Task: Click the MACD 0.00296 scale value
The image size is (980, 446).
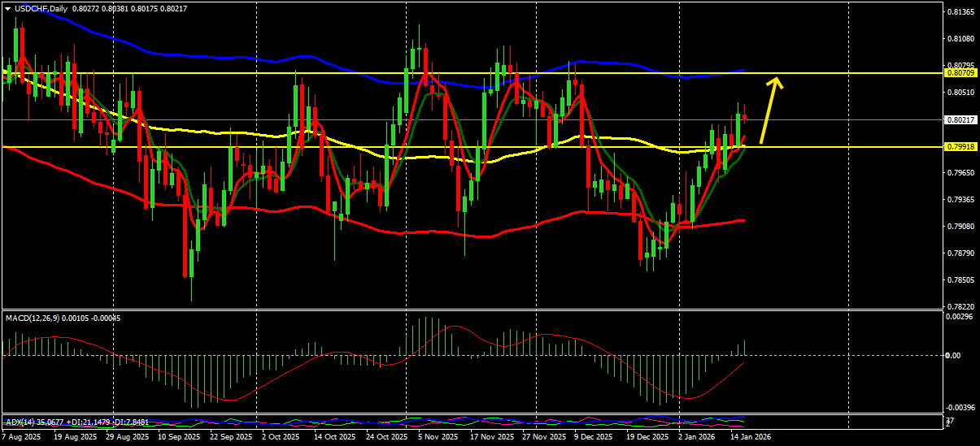Action: (x=960, y=317)
